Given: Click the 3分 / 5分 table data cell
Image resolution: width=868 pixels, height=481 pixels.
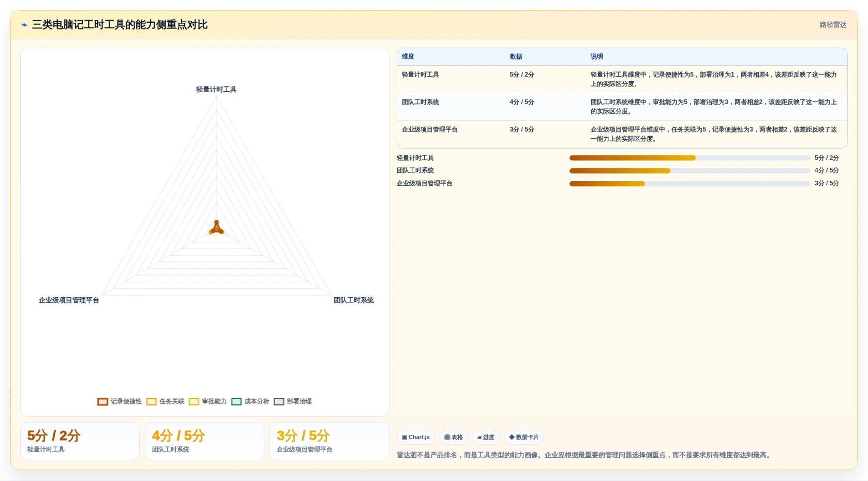Looking at the screenshot, I should [x=521, y=129].
